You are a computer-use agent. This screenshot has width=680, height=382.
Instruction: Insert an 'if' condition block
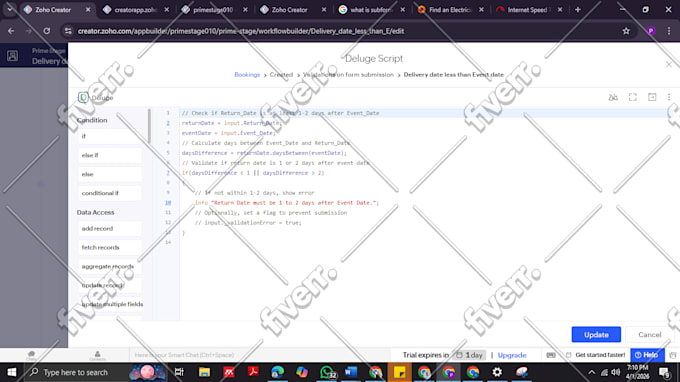coord(110,136)
